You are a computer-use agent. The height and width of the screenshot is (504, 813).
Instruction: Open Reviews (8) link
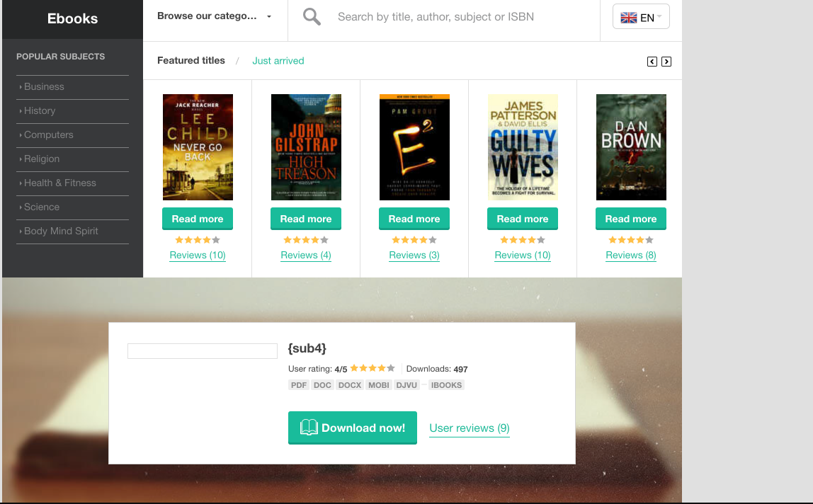tap(631, 255)
